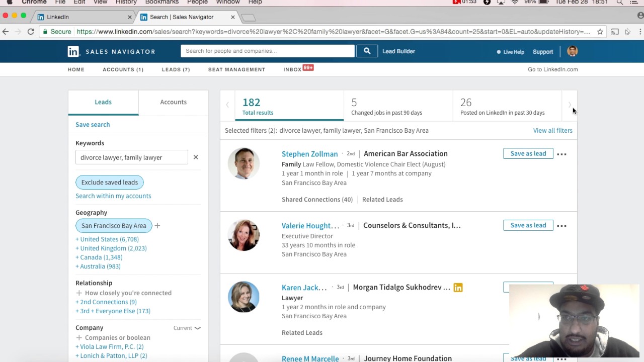This screenshot has width=644, height=362.
Task: Open the Support link
Action: (x=543, y=52)
